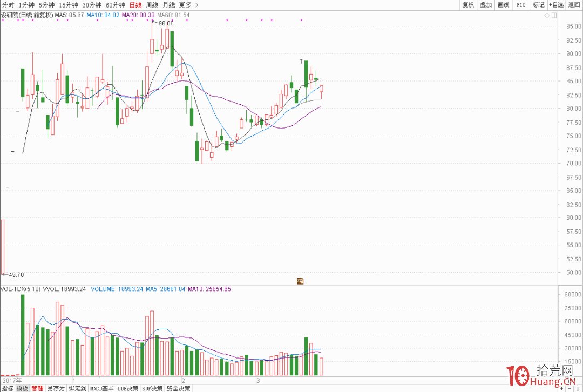Click the 叠加 overlay button

pos(486,5)
